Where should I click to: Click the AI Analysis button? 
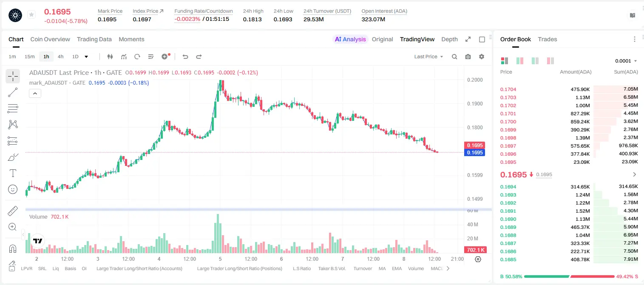(x=350, y=39)
